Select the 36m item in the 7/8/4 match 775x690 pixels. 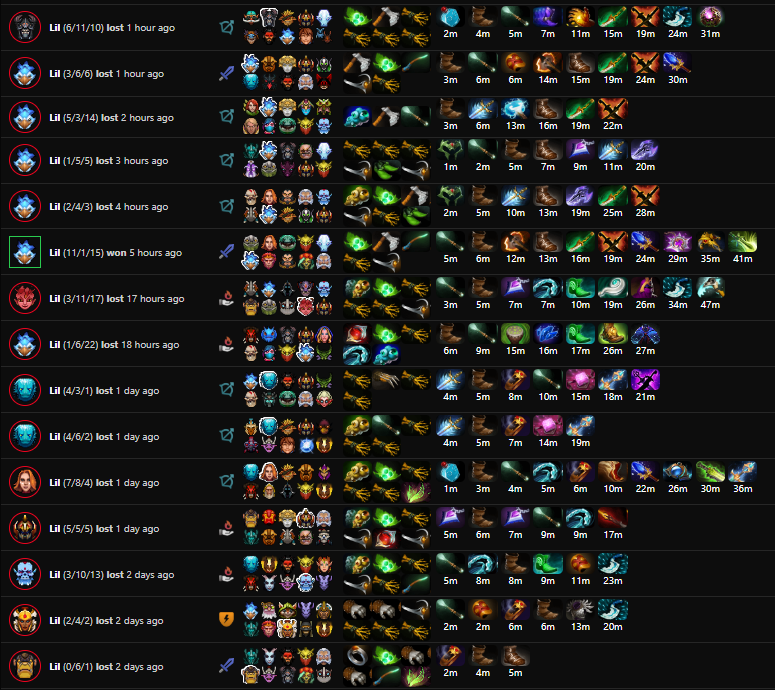[x=742, y=472]
